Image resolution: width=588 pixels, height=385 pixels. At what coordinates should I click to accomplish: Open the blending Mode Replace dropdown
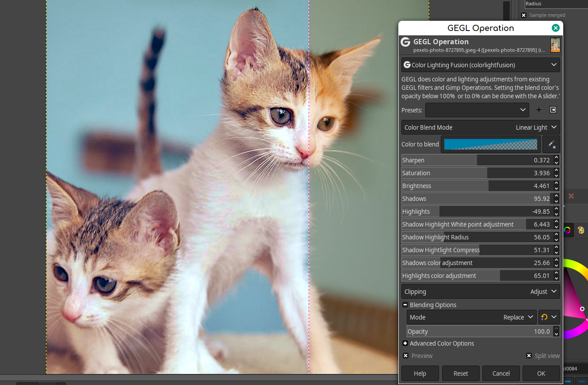point(471,317)
